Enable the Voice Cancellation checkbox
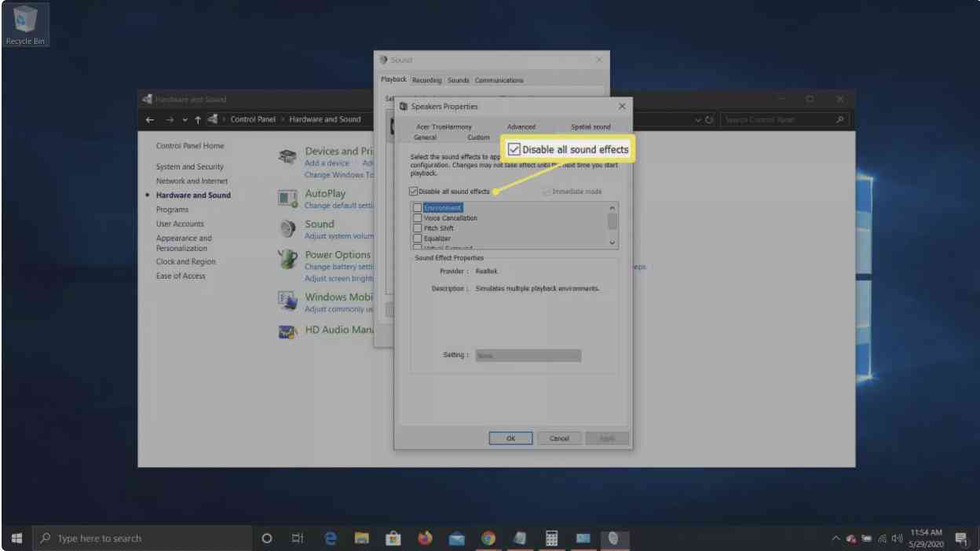Viewport: 980px width, 551px height. (x=418, y=218)
